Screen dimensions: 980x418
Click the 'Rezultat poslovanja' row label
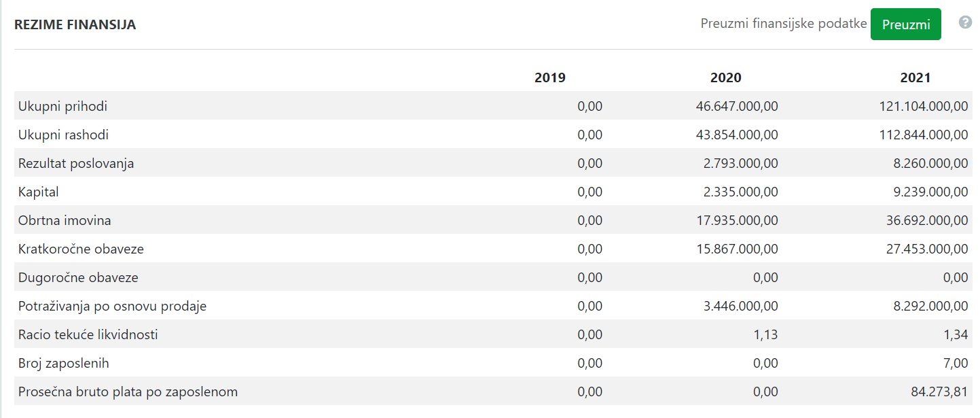(76, 163)
